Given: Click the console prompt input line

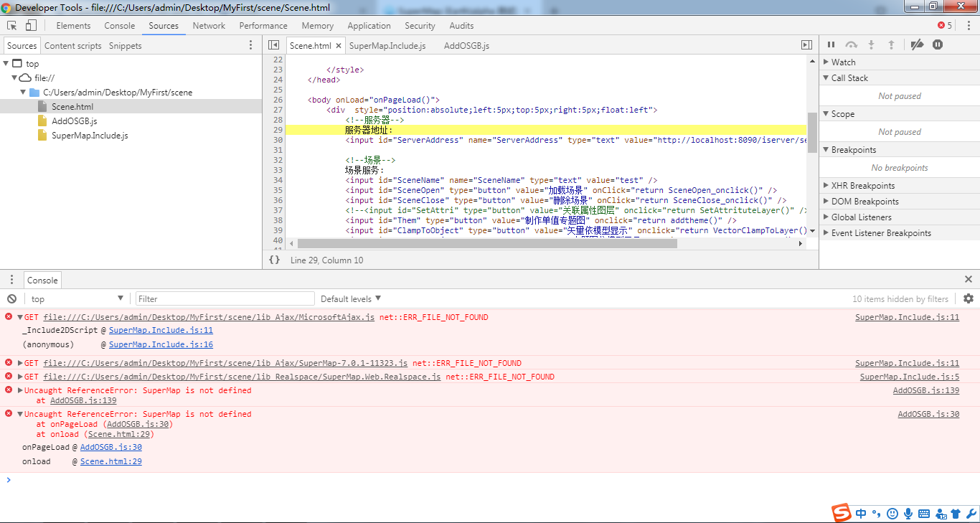Looking at the screenshot, I should point(490,480).
